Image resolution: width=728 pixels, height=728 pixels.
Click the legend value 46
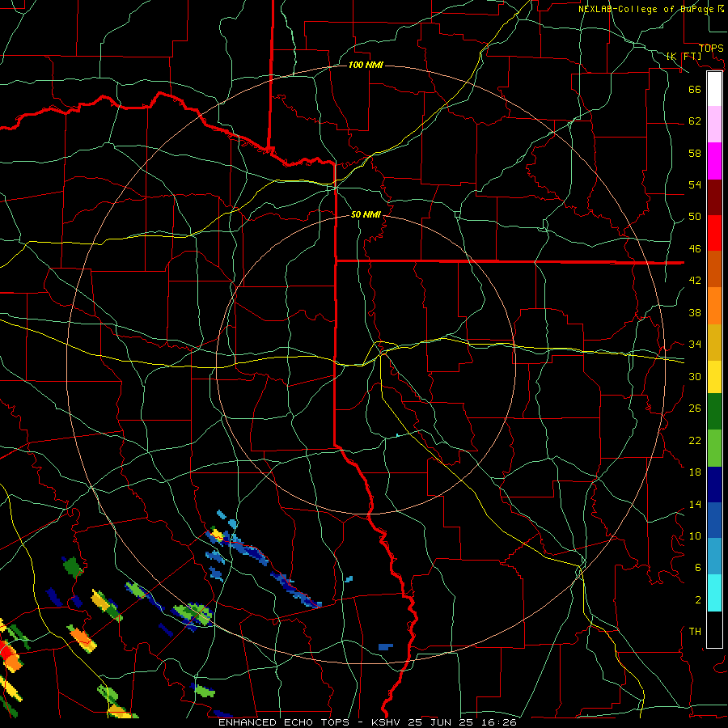point(695,249)
